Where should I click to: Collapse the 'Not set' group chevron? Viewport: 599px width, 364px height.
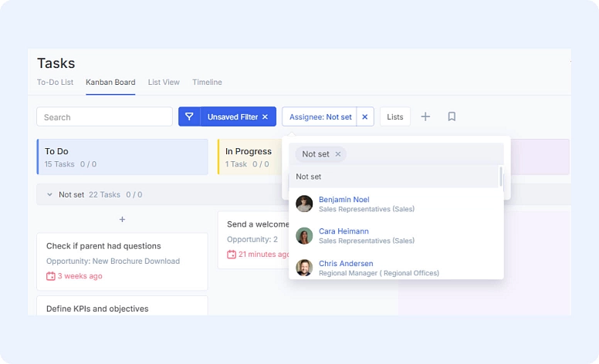click(49, 195)
